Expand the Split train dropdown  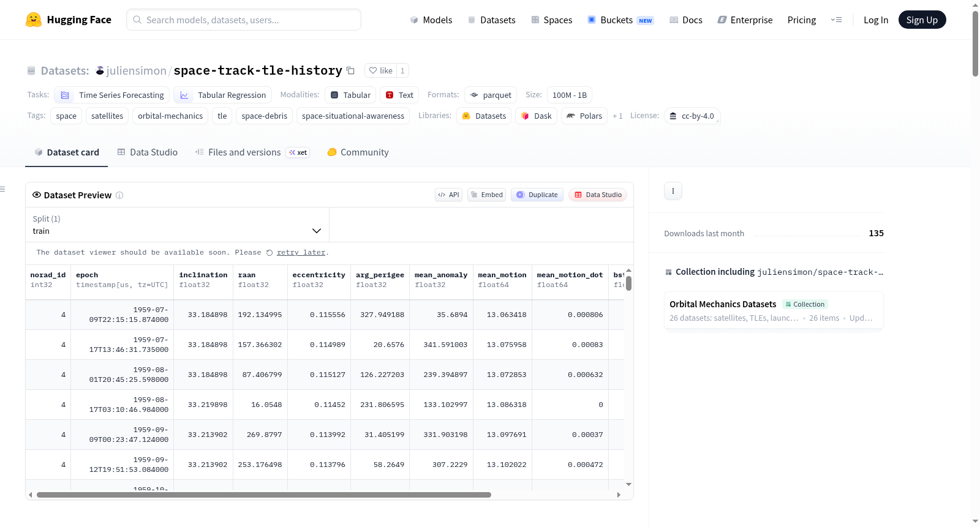click(177, 225)
